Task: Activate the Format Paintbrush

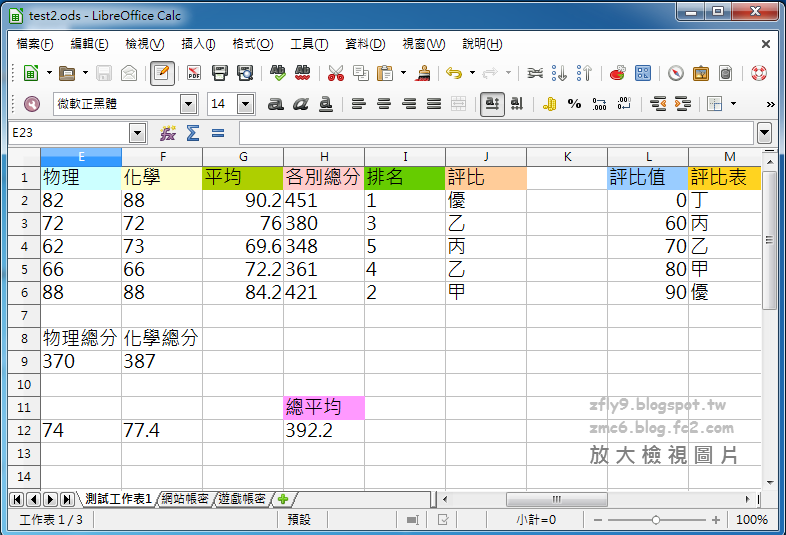Action: click(x=423, y=73)
